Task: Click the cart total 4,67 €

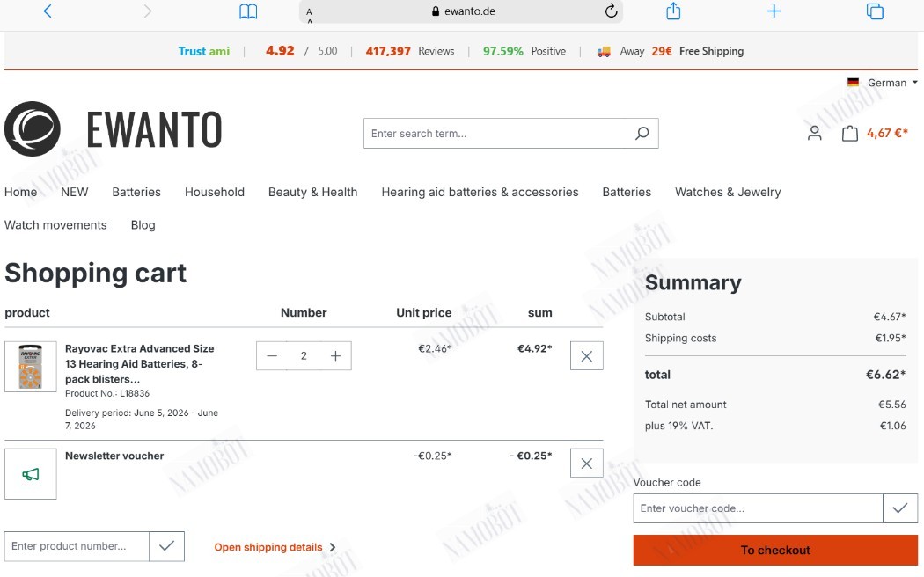Action: point(887,134)
